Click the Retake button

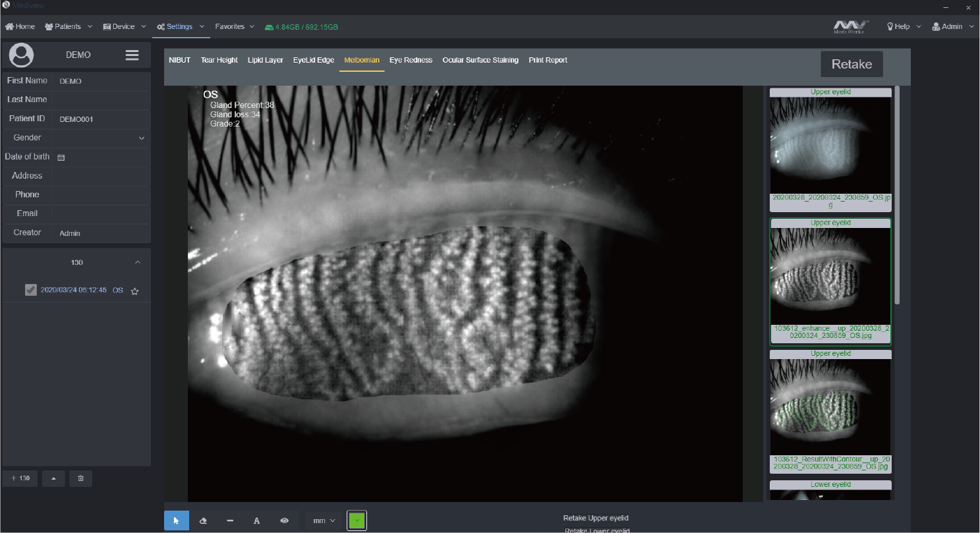click(851, 64)
